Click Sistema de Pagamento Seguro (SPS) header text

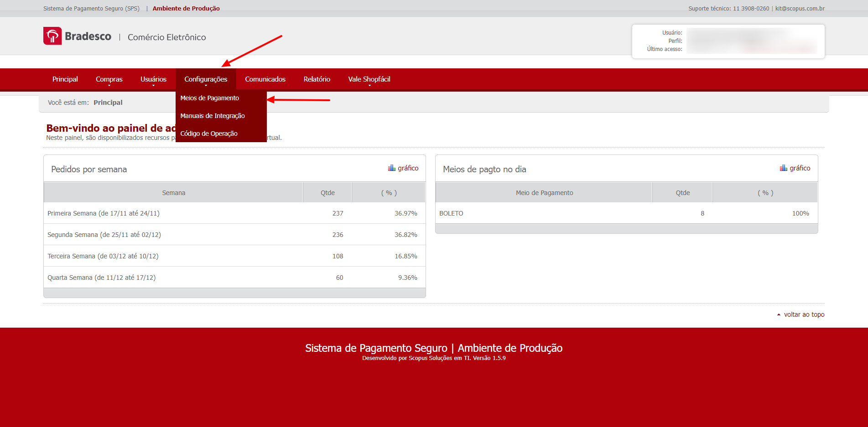91,9
